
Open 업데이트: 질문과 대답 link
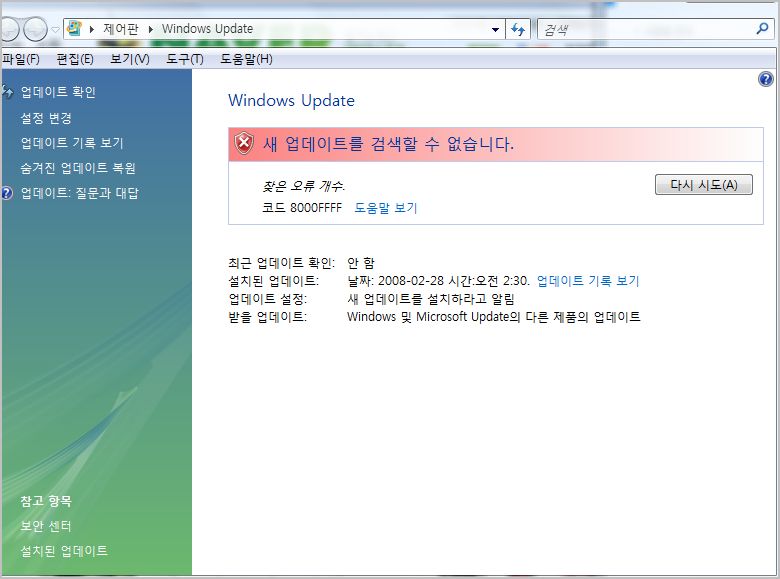click(80, 193)
